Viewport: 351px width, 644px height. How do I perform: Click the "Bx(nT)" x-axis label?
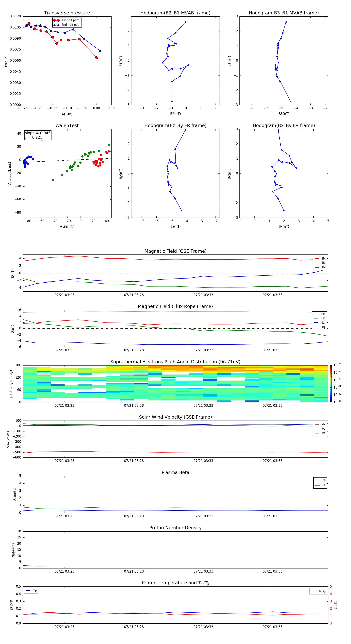(284, 227)
